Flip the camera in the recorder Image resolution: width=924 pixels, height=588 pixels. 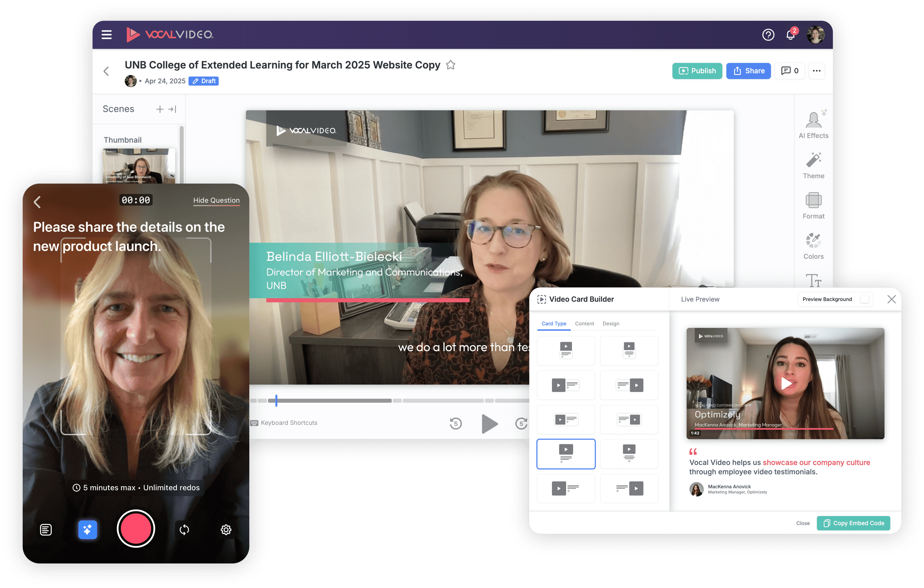coord(184,530)
